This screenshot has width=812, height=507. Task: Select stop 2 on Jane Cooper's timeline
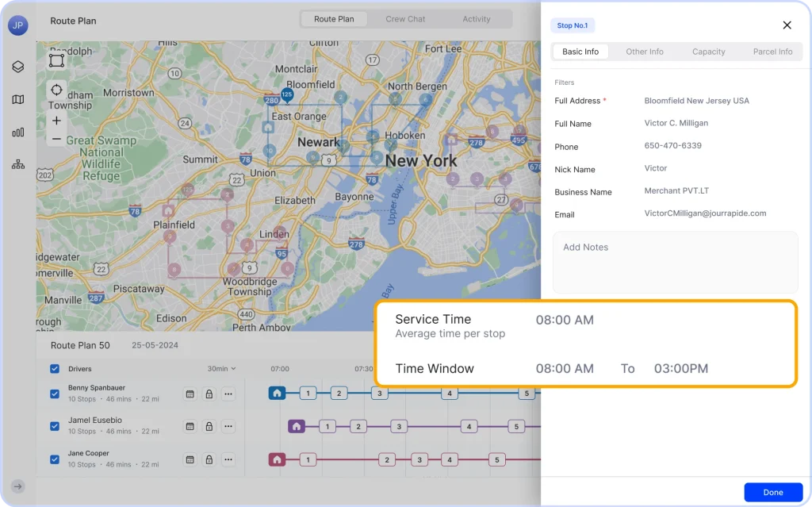[387, 460]
